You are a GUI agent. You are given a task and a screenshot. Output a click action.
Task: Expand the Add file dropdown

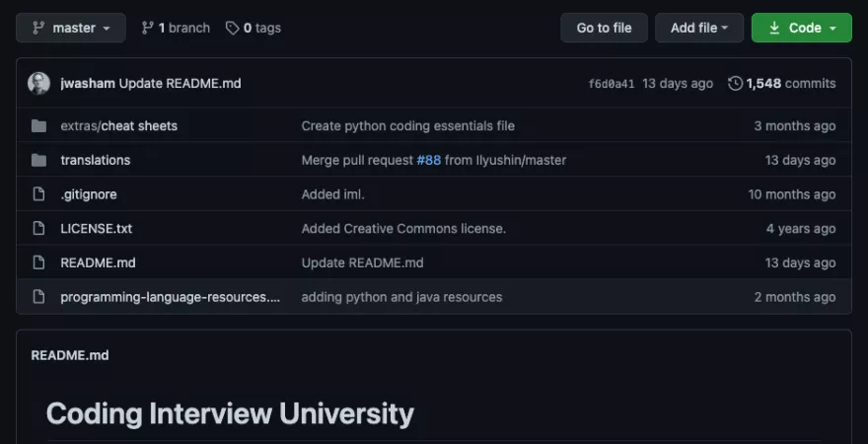point(699,28)
